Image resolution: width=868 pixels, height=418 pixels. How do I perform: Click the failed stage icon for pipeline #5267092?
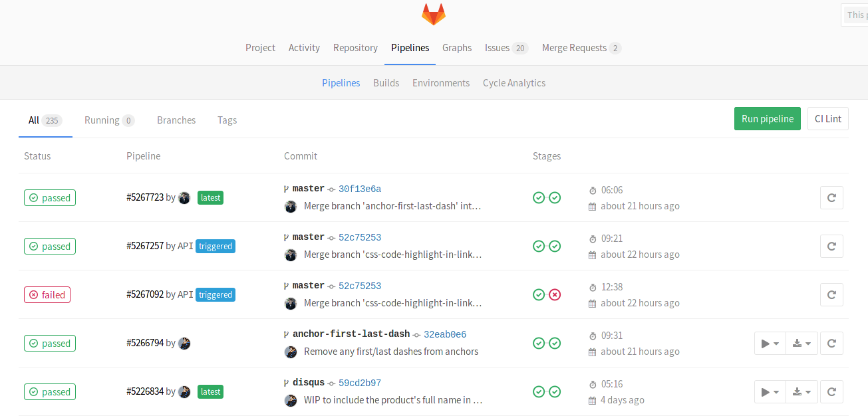pyautogui.click(x=555, y=294)
